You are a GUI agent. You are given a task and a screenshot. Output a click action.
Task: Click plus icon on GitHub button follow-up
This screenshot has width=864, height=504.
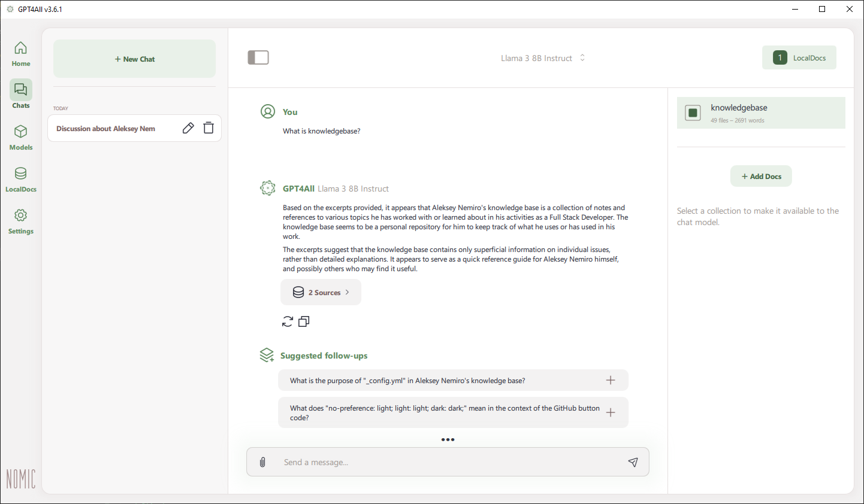tap(611, 412)
